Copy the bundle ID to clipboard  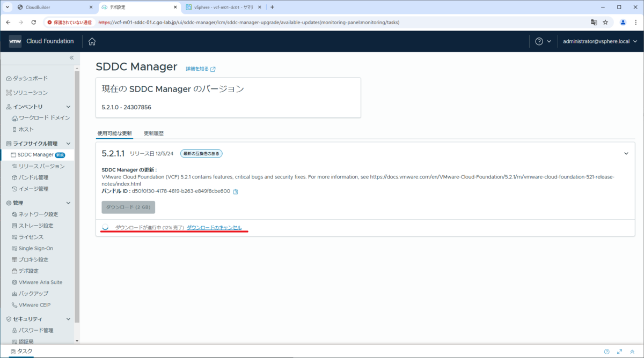click(x=236, y=191)
